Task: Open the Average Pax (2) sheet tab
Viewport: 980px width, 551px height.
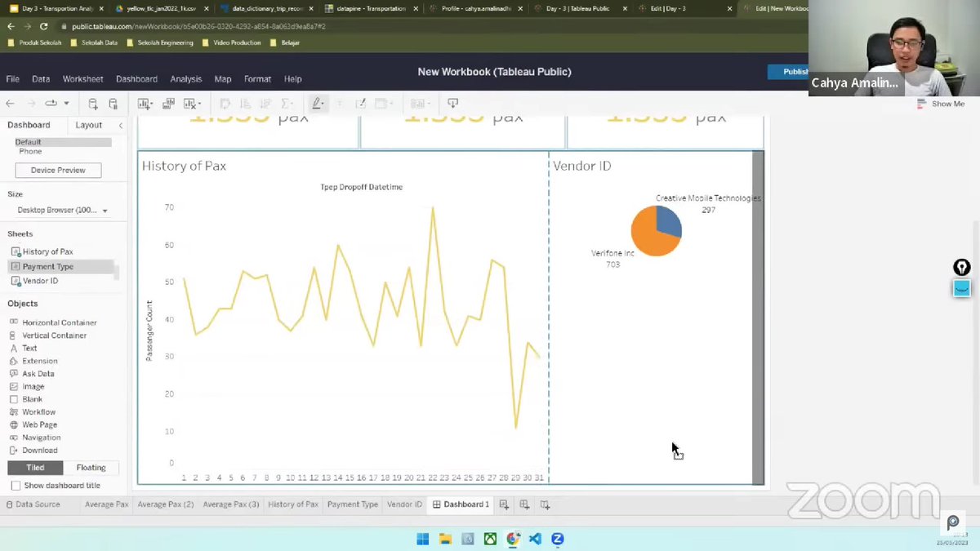Action: click(166, 504)
